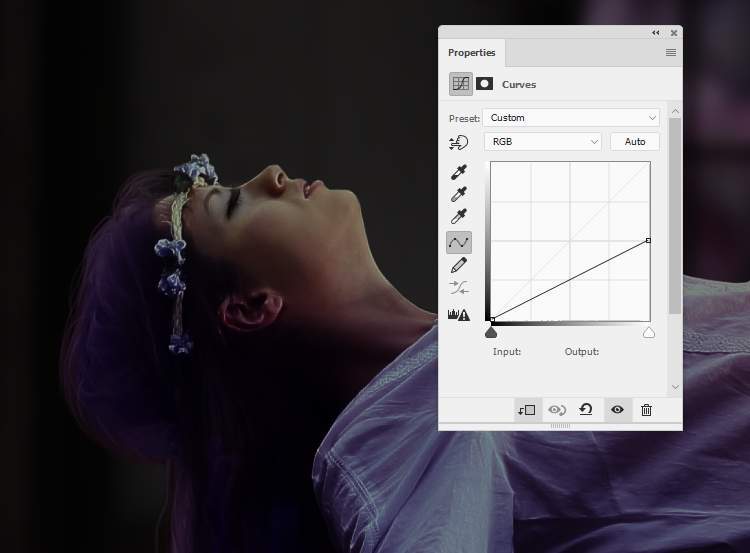
Task: Reset to adjustment defaults
Action: pos(586,409)
